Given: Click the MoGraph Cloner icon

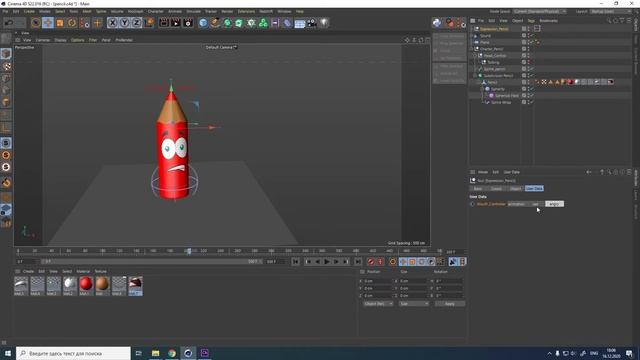Looking at the screenshot, I should [263, 23].
